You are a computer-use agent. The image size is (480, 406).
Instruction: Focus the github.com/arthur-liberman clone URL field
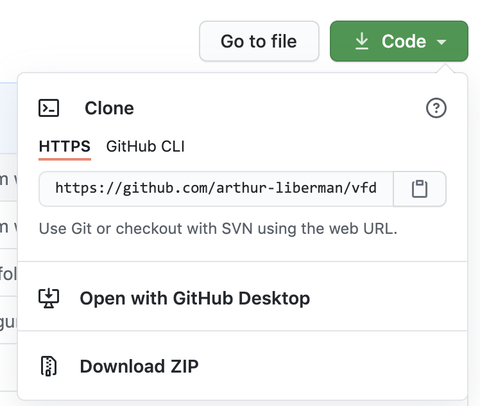tap(216, 189)
